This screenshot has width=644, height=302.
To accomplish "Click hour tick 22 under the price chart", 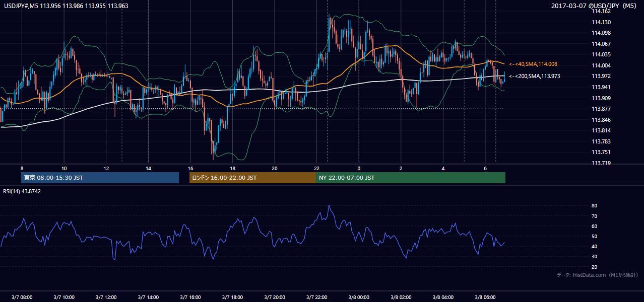I will (316, 168).
